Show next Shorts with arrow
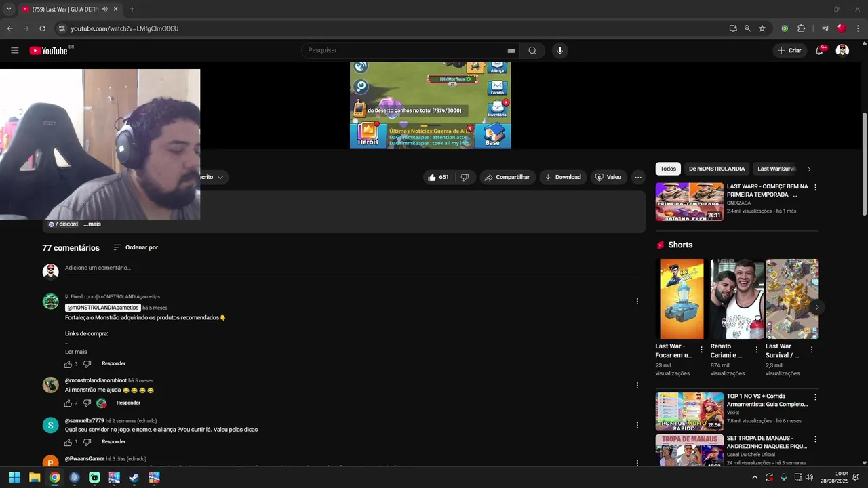The image size is (868, 488). (816, 307)
